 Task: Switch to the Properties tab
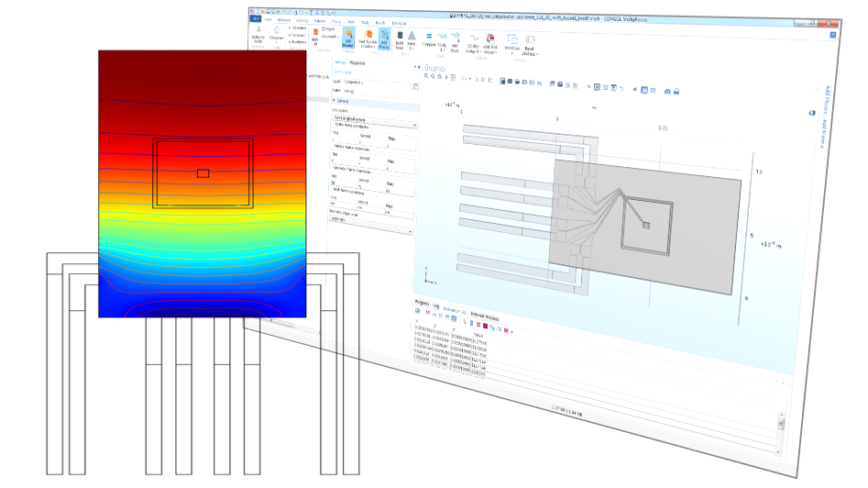(x=359, y=62)
